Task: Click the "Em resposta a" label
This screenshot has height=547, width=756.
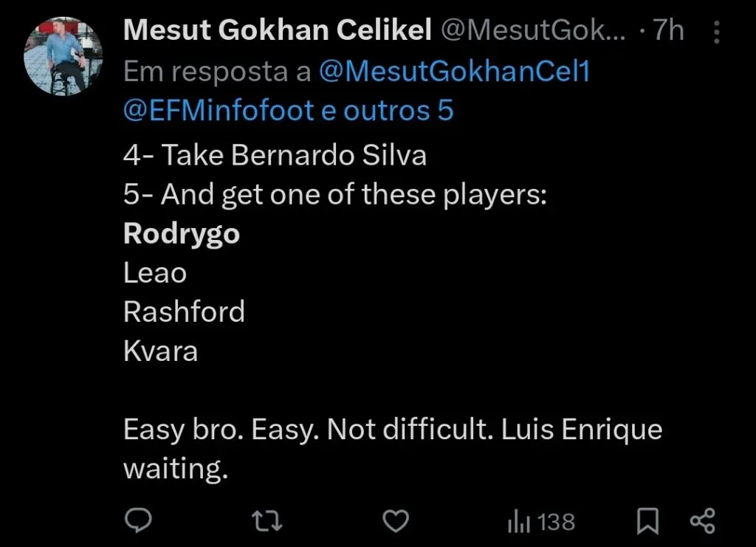Action: point(217,72)
